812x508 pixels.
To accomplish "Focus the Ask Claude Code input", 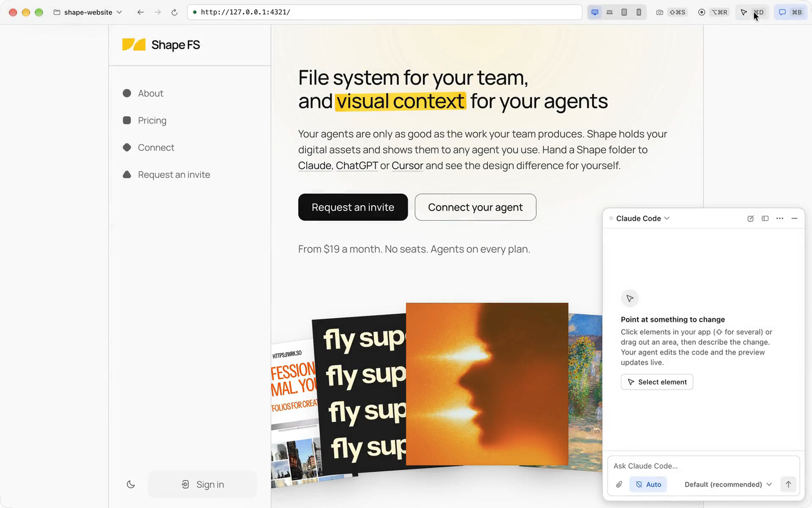I will point(704,466).
